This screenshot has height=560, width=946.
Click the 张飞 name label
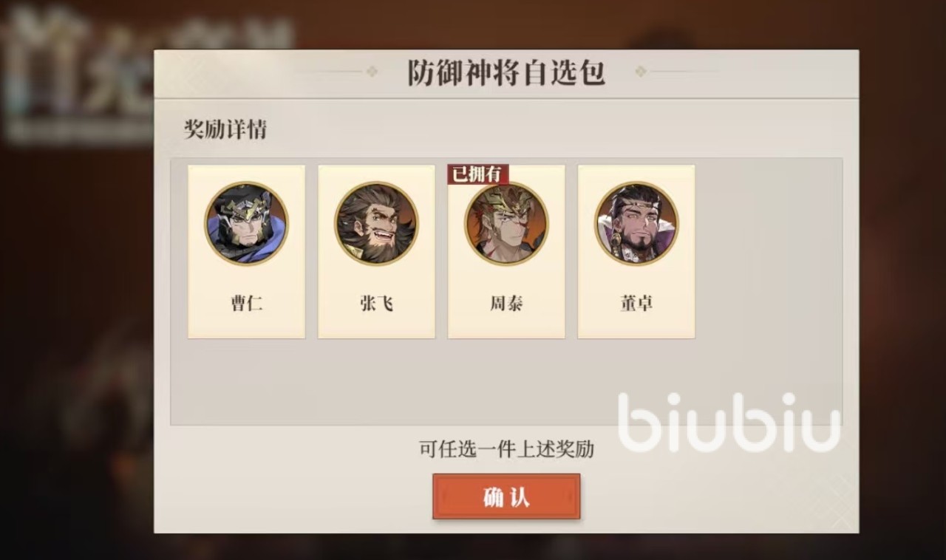coord(376,304)
